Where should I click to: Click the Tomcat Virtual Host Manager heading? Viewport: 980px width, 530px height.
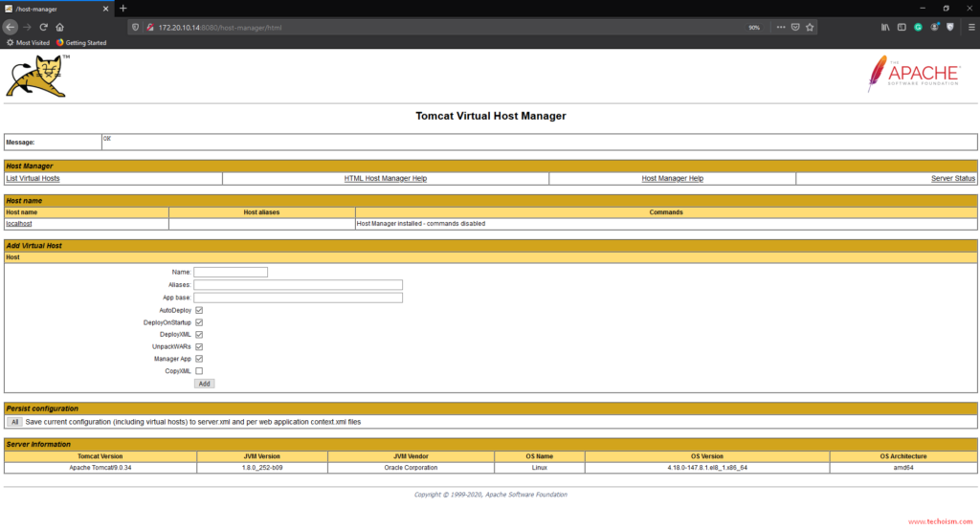tap(491, 117)
